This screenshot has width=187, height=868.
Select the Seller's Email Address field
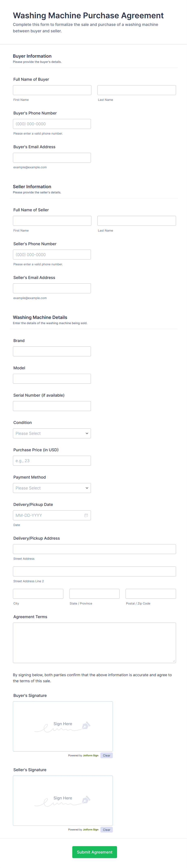point(52,288)
